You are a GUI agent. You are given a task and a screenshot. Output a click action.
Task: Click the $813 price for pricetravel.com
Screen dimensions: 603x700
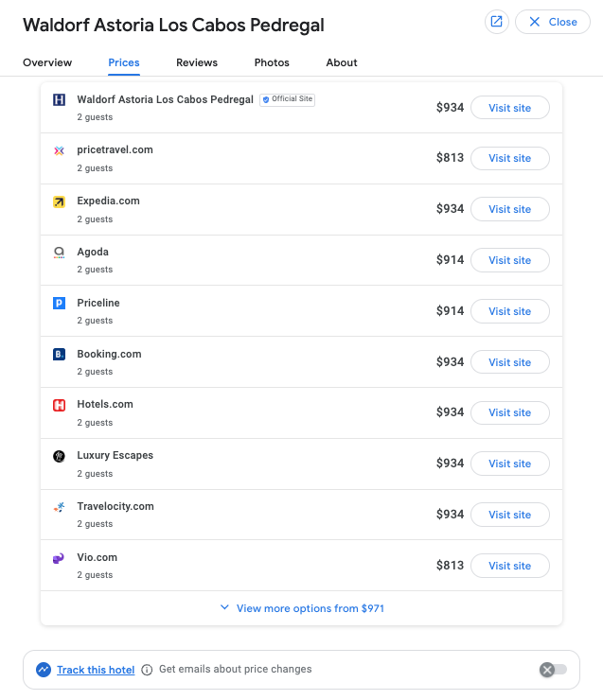450,158
